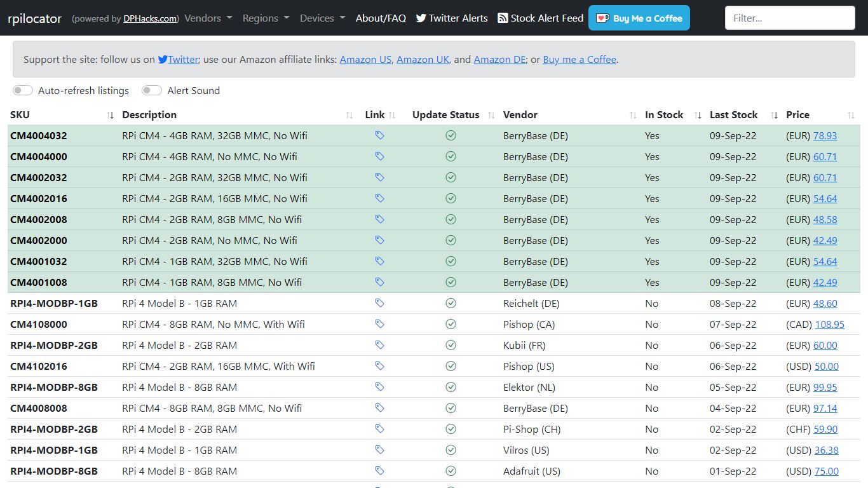This screenshot has height=488, width=868.
Task: Open the link icon for CM4102016
Action: point(379,366)
